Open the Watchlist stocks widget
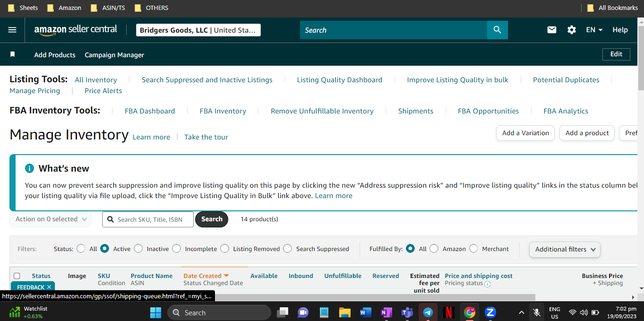Viewport: 644px width, 321px height. click(x=28, y=312)
